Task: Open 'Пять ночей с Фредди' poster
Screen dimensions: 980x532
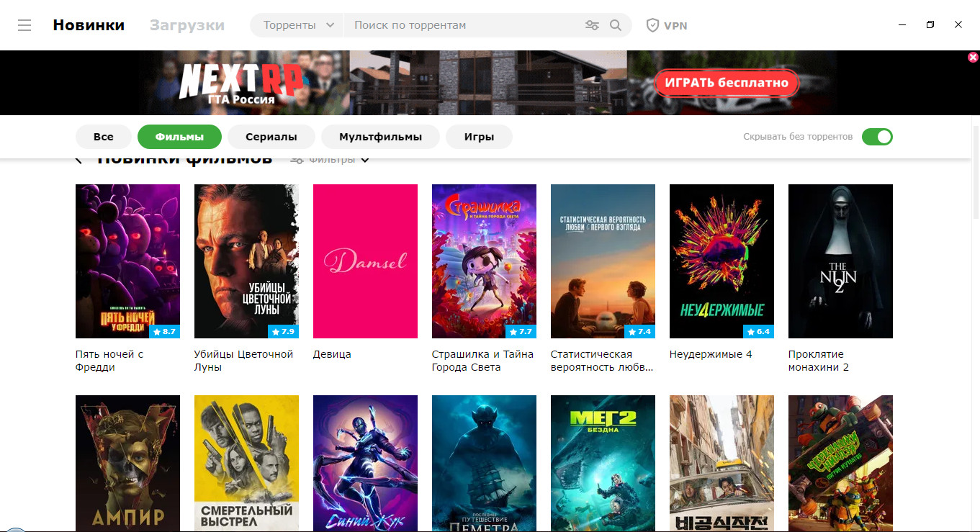Action: (127, 261)
